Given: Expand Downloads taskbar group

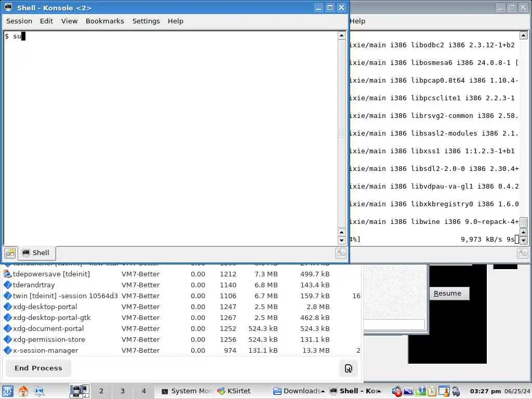Looking at the screenshot, I should (299, 391).
